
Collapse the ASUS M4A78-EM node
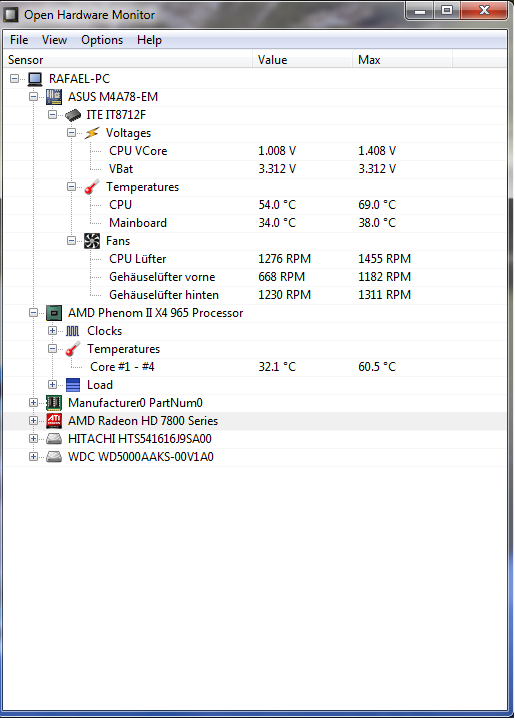[34, 97]
